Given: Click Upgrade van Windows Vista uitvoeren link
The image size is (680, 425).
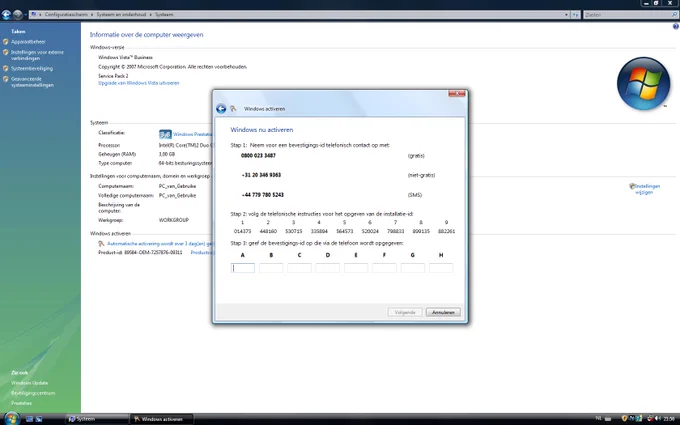Looking at the screenshot, I should (x=139, y=83).
